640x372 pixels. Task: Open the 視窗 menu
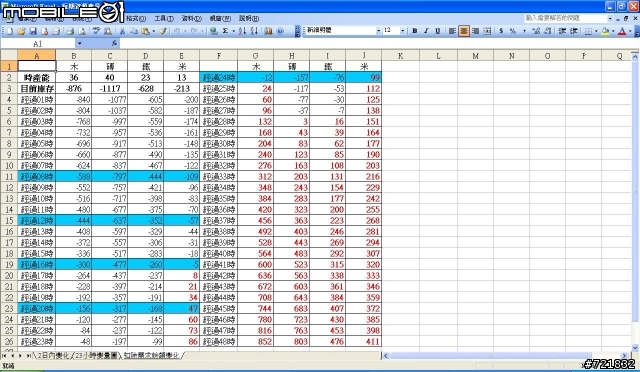point(220,18)
